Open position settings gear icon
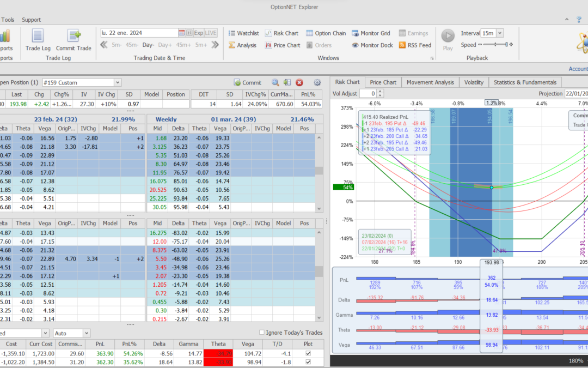 [317, 82]
